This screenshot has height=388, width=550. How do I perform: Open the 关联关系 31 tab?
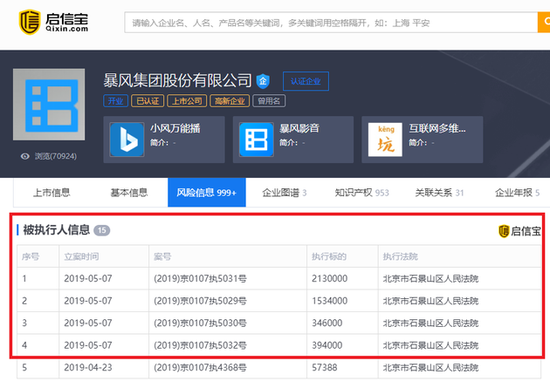point(440,193)
